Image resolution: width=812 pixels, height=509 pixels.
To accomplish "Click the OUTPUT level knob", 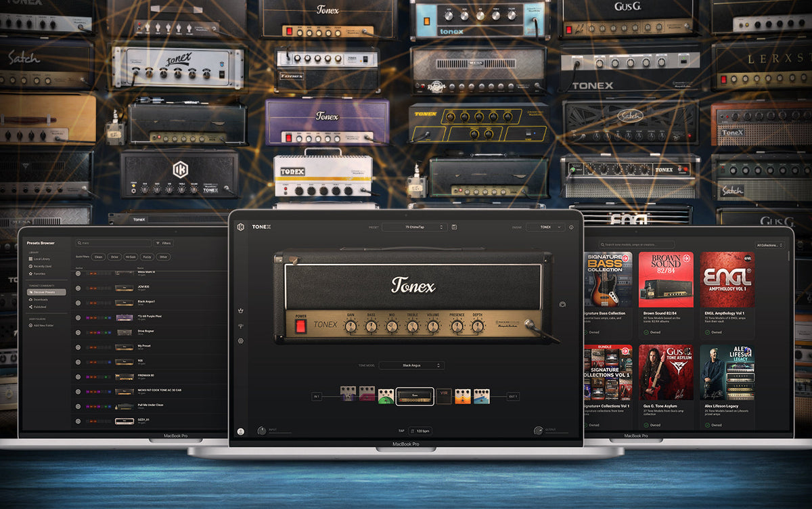I will [x=539, y=430].
